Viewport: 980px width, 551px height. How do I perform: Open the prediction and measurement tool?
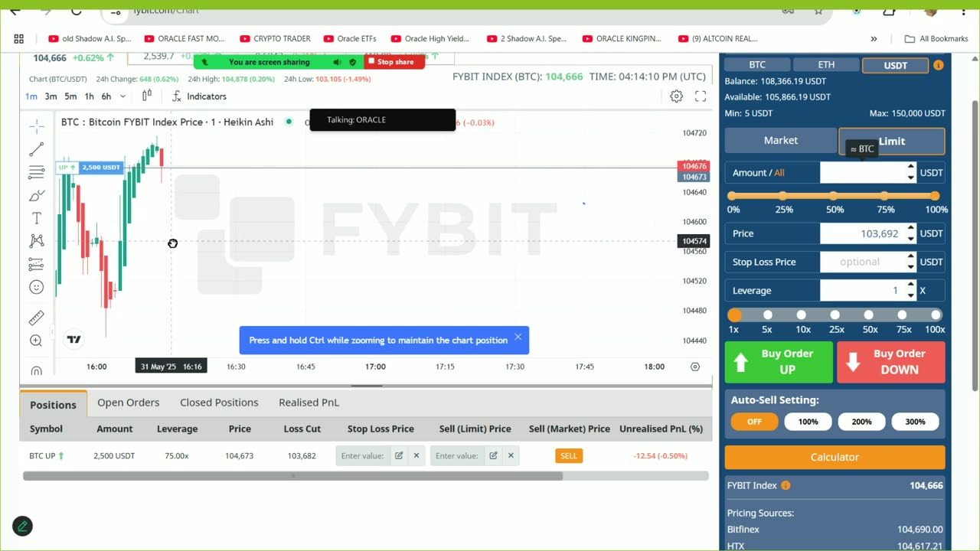36,264
